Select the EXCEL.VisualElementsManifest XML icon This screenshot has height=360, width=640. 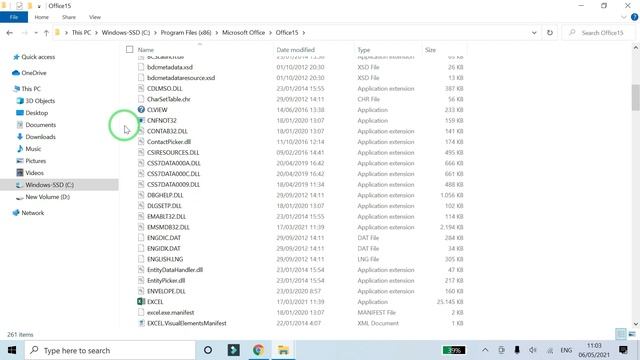(x=141, y=323)
